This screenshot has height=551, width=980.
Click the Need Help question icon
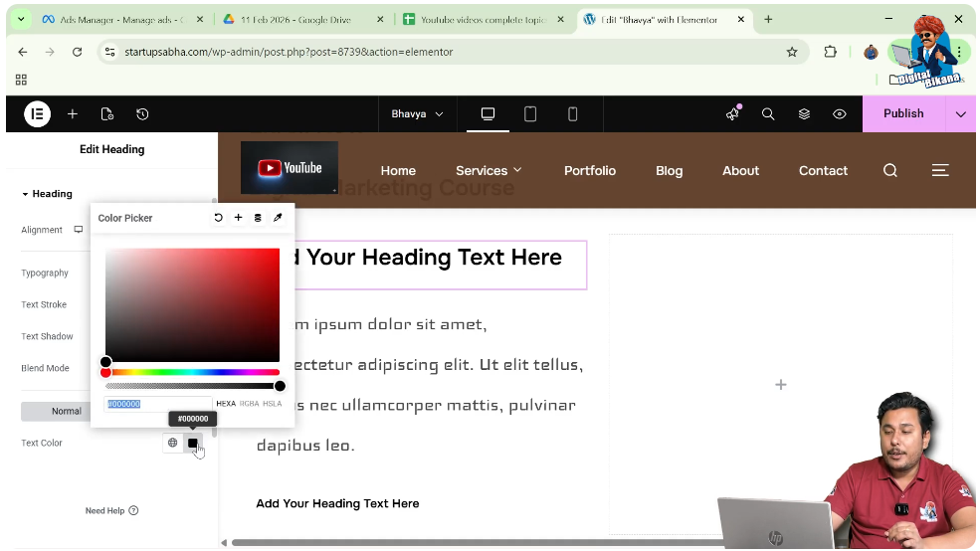point(133,510)
